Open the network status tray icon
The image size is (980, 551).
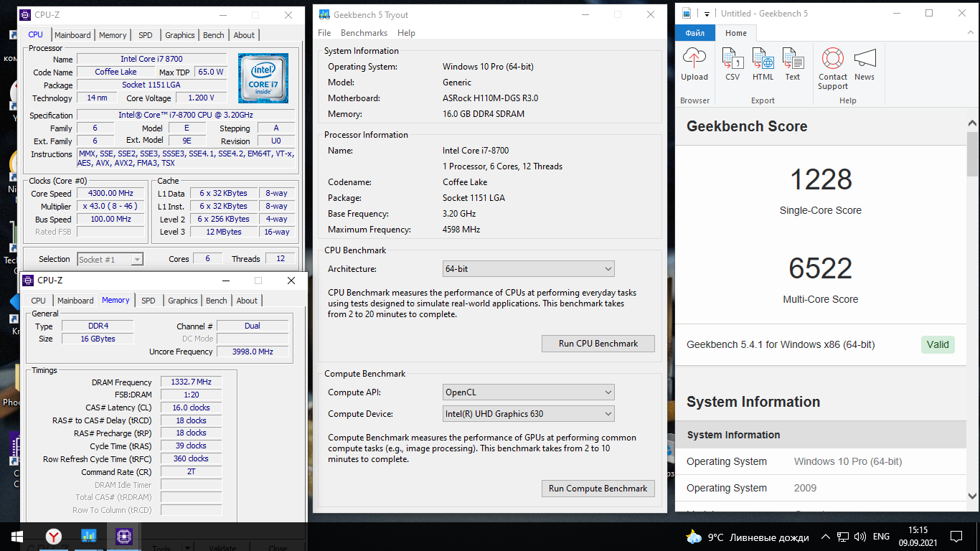click(x=843, y=537)
